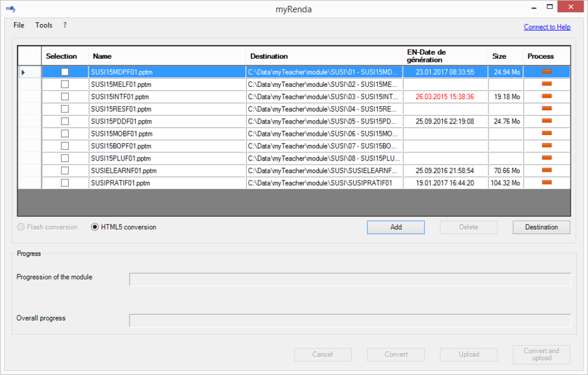Image resolution: width=588 pixels, height=375 pixels.
Task: Click the process icon for SUSI15MELF01.pptm
Action: [547, 84]
